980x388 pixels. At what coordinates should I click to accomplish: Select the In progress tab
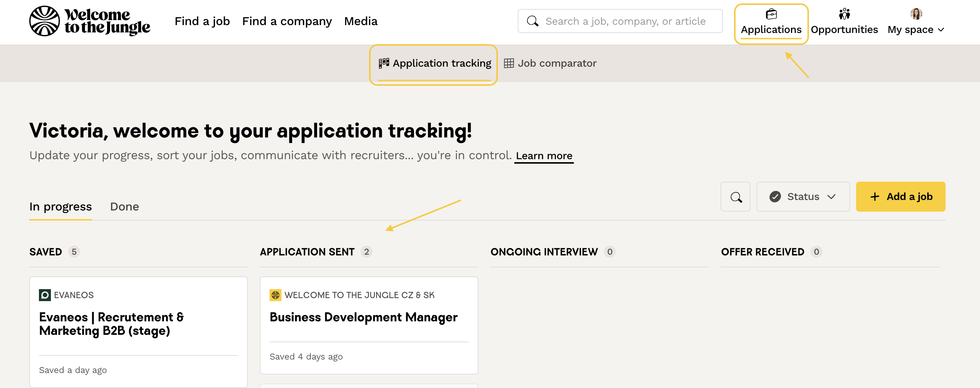[x=61, y=206]
